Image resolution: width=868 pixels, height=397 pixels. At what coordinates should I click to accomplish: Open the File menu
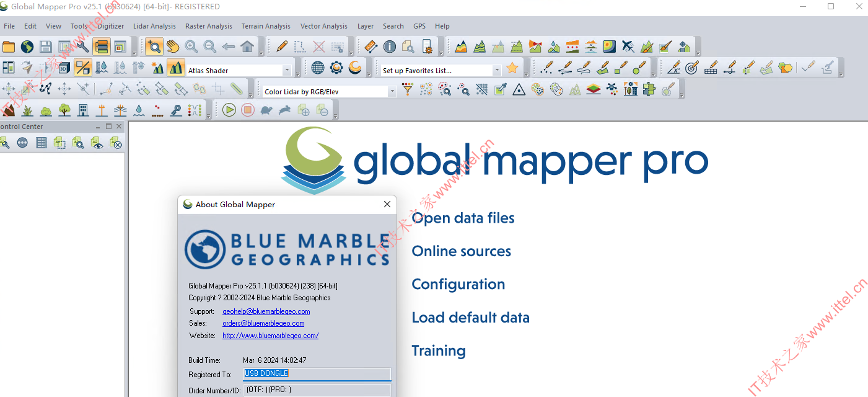(x=9, y=26)
